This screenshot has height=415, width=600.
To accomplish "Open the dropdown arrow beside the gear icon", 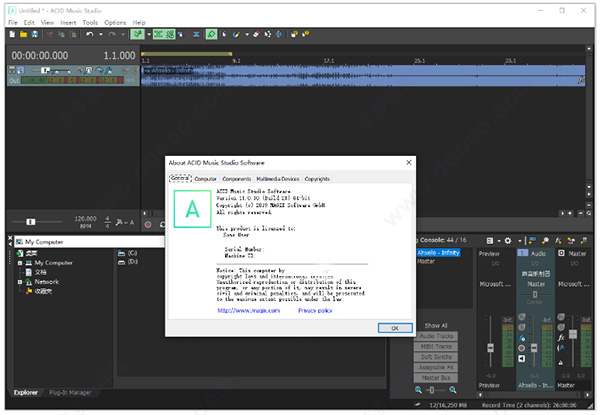I will click(519, 241).
